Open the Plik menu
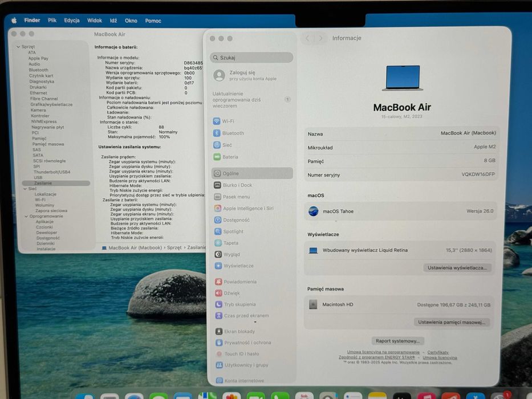 click(52, 21)
